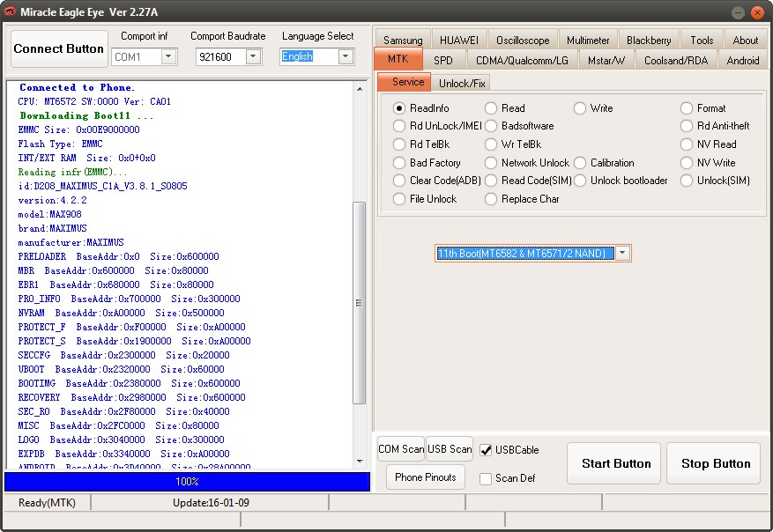Select the Read radio option

[491, 107]
